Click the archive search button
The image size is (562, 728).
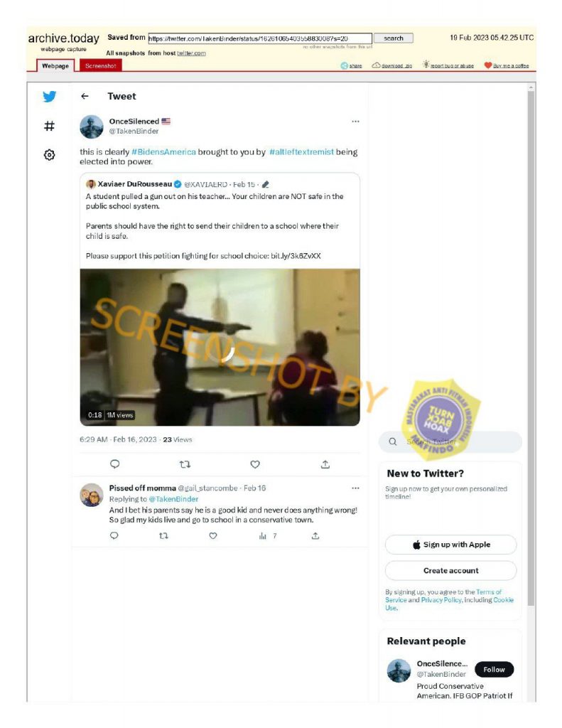pos(394,38)
